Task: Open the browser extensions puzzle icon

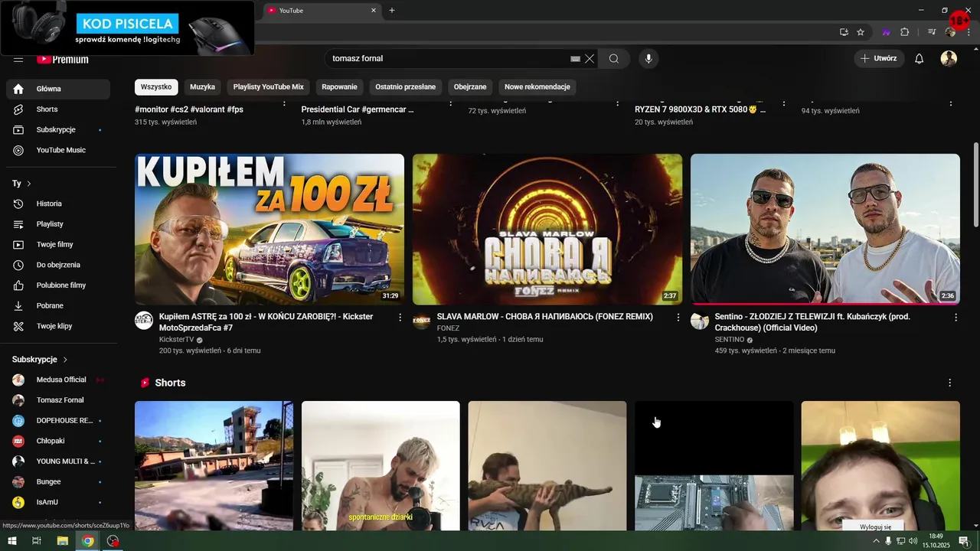Action: point(905,32)
